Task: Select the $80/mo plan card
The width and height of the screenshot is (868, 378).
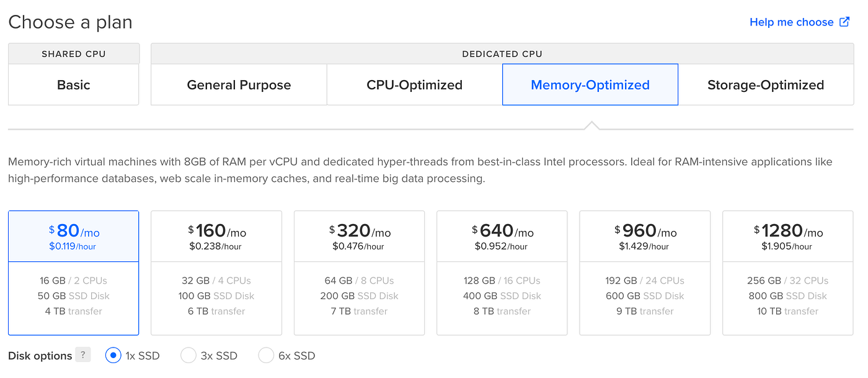Action: click(x=73, y=273)
